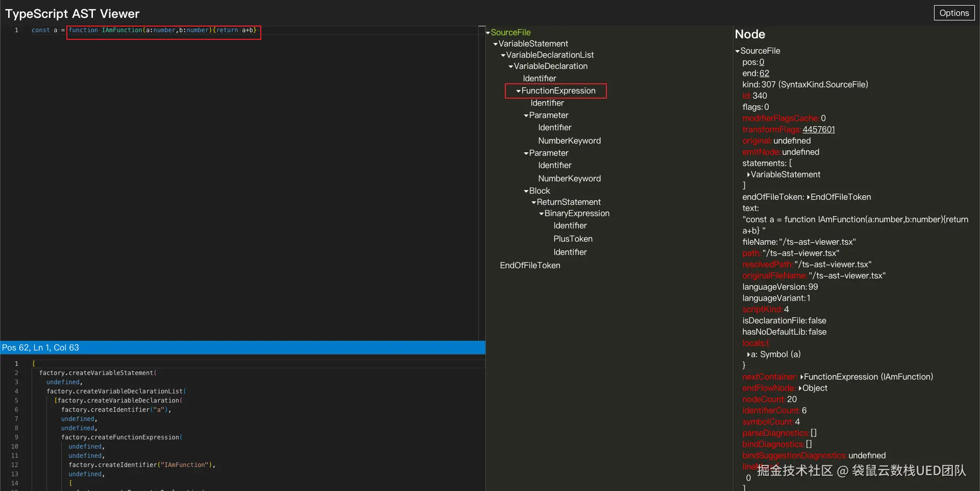Expand the 'a: Symbol (a)' locals entry

click(x=749, y=355)
